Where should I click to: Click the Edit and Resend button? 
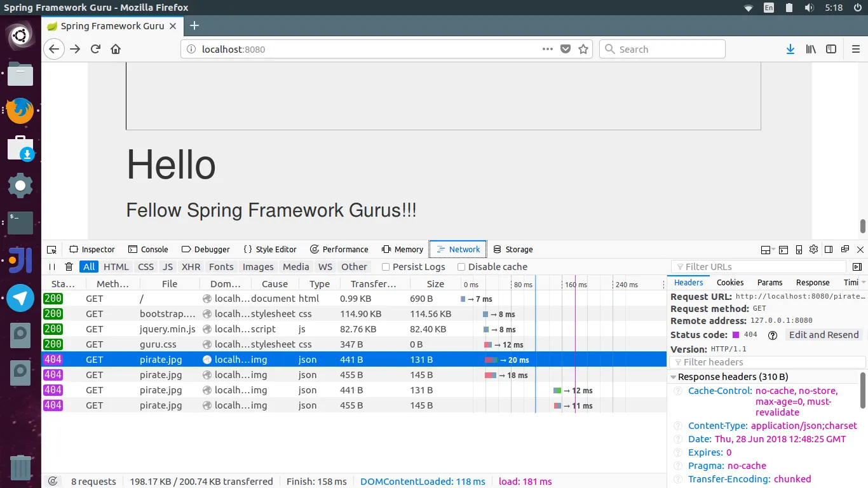point(824,335)
